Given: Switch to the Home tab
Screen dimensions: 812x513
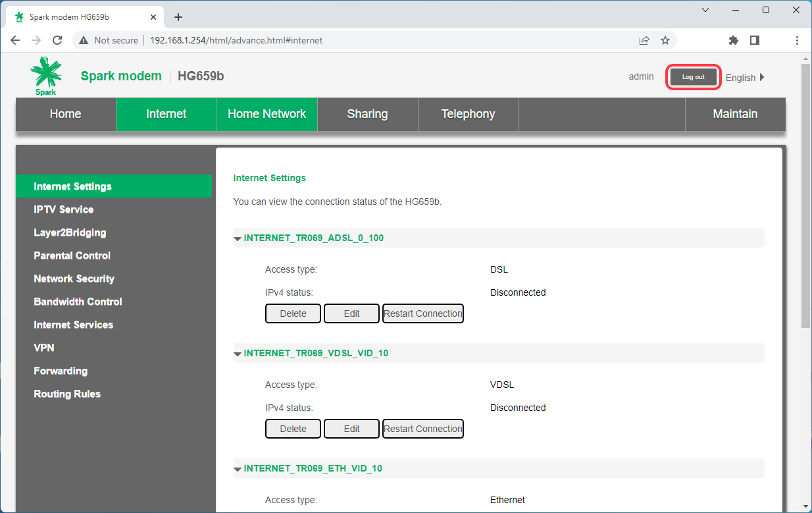Looking at the screenshot, I should (x=66, y=114).
